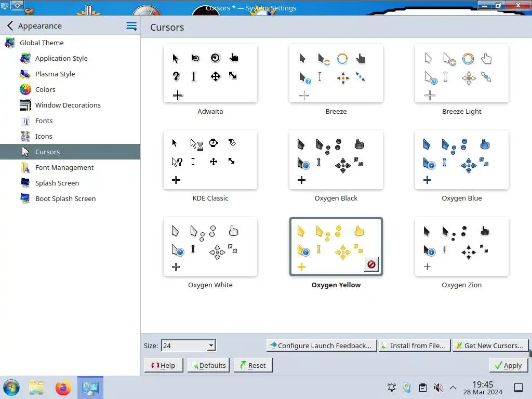This screenshot has height=399, width=532.
Task: Click the Plasma Style icon
Action: [x=25, y=74]
